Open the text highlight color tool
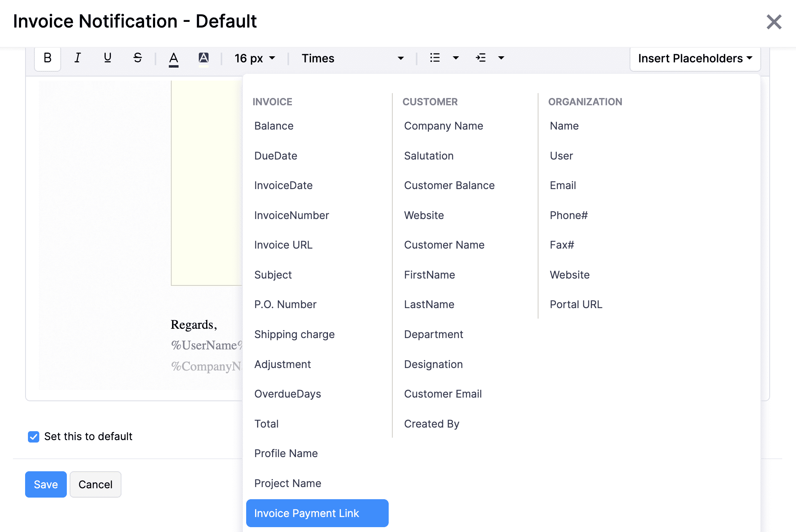The image size is (796, 532). coord(204,57)
